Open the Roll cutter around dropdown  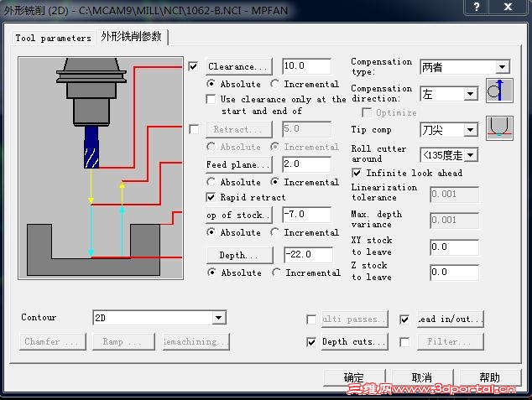470,155
